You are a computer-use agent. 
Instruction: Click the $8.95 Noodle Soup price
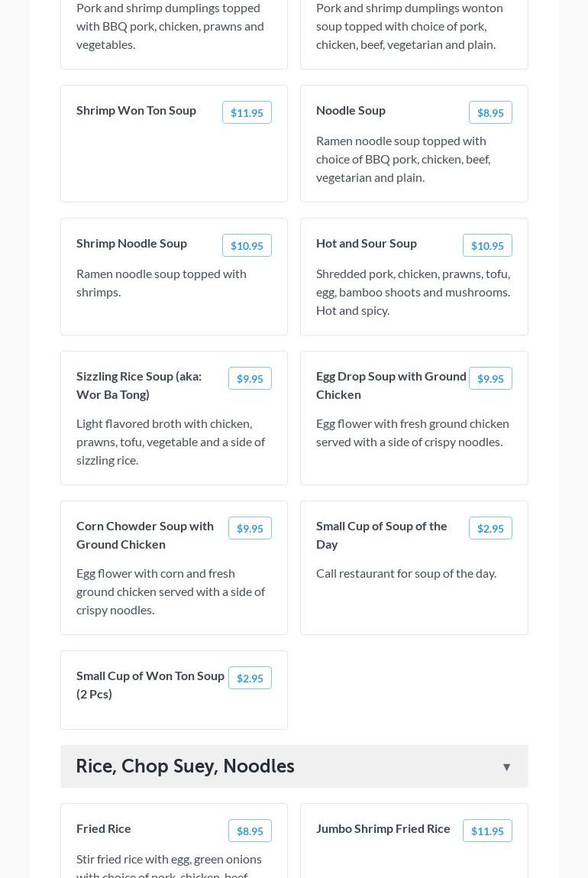[490, 113]
